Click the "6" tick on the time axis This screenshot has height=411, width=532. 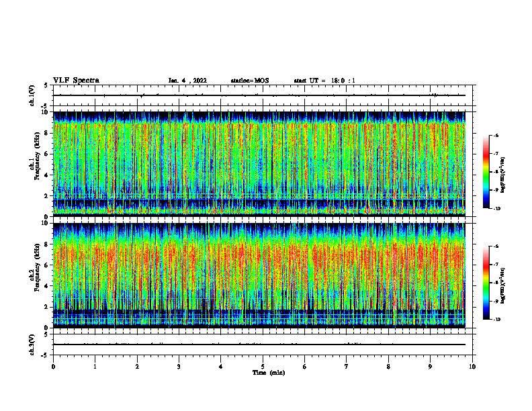coord(305,367)
